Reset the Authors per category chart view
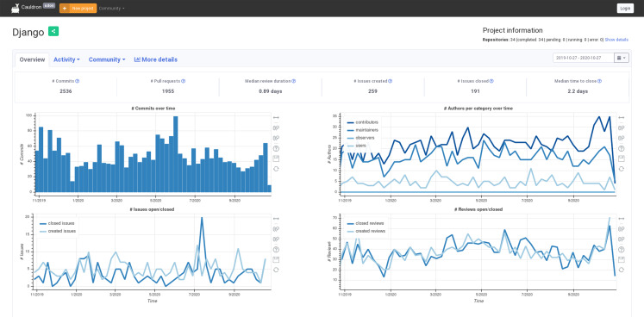644x317 pixels. tap(621, 169)
